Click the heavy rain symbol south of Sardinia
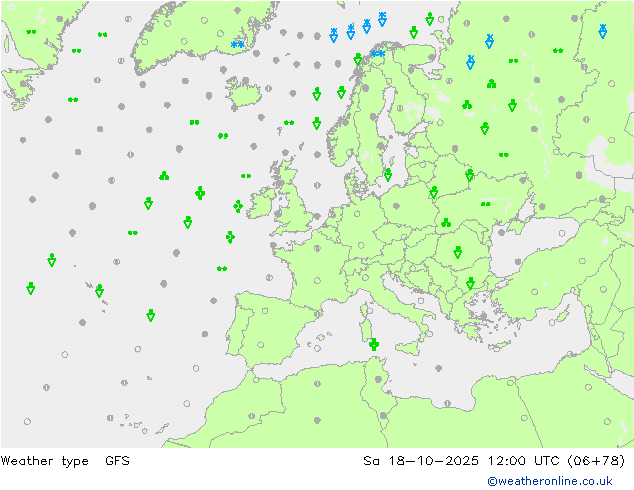 pos(374,344)
